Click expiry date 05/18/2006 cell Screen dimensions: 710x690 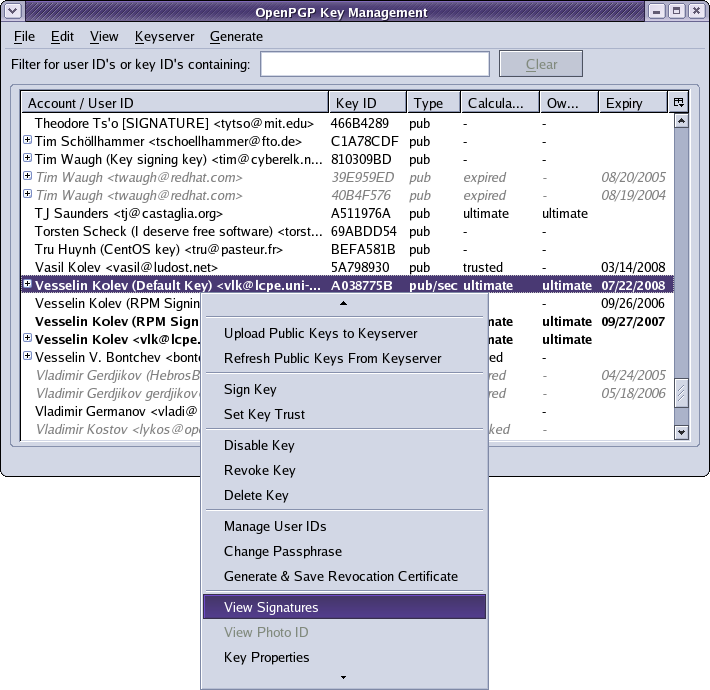pos(633,393)
